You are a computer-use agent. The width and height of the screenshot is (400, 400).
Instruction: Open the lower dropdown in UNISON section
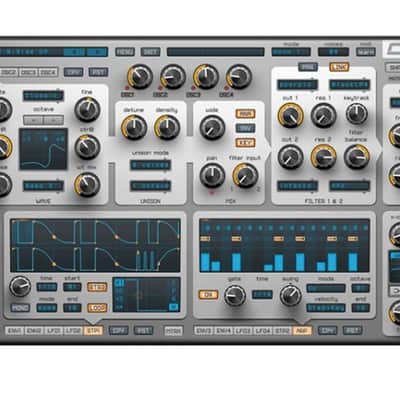point(150,186)
